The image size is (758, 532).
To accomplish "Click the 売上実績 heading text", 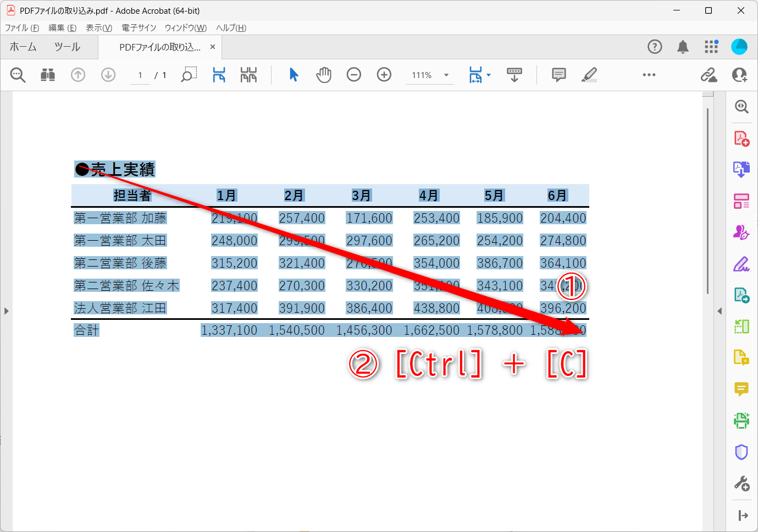I will click(x=123, y=169).
